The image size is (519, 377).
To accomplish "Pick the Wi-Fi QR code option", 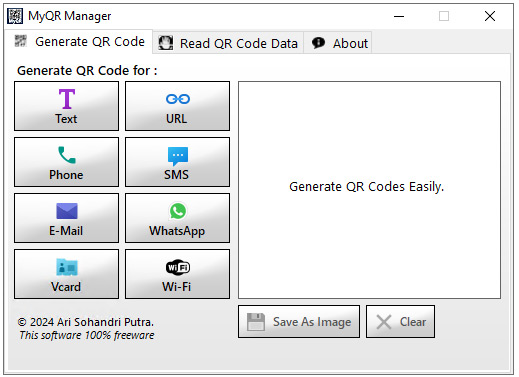I will tap(177, 274).
